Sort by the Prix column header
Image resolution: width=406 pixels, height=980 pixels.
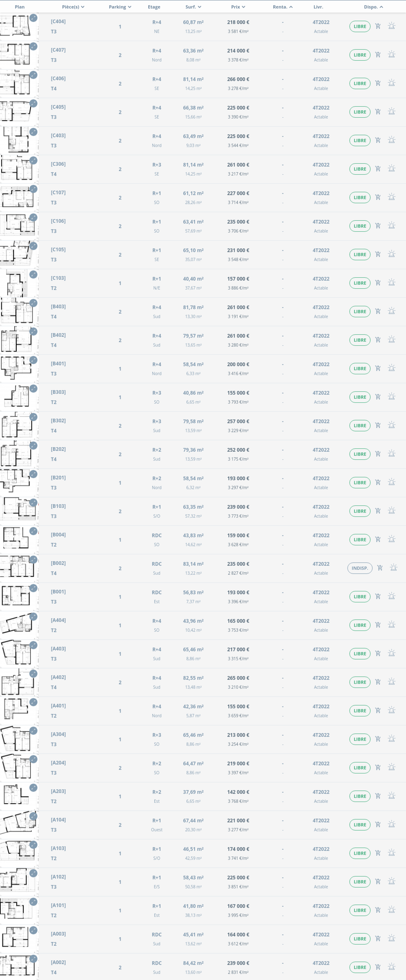[238, 7]
